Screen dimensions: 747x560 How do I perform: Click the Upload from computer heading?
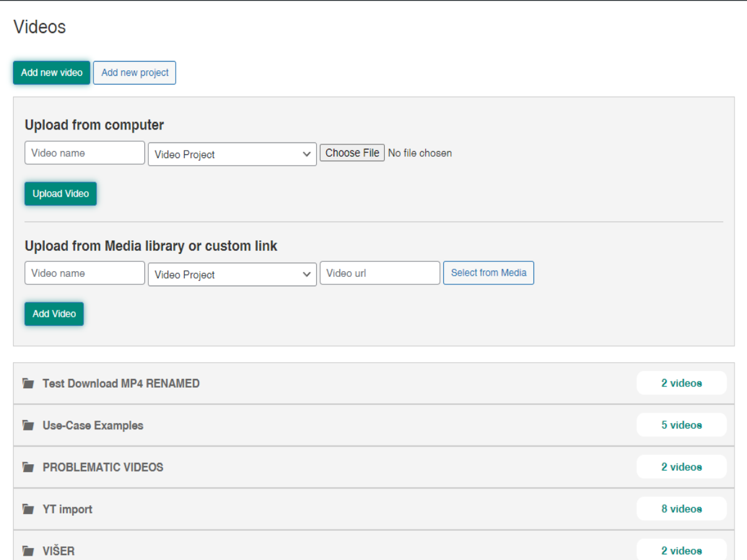point(94,125)
